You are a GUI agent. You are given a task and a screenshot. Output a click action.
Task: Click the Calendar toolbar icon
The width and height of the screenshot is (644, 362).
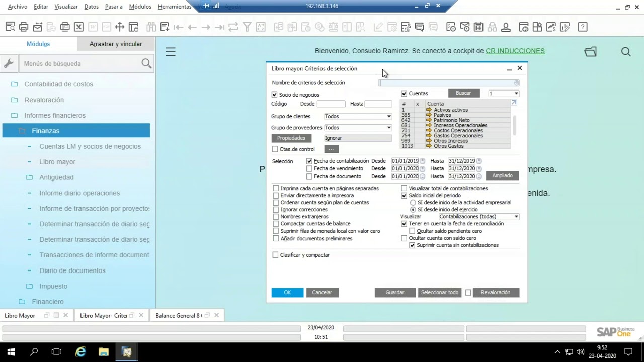coord(478,27)
